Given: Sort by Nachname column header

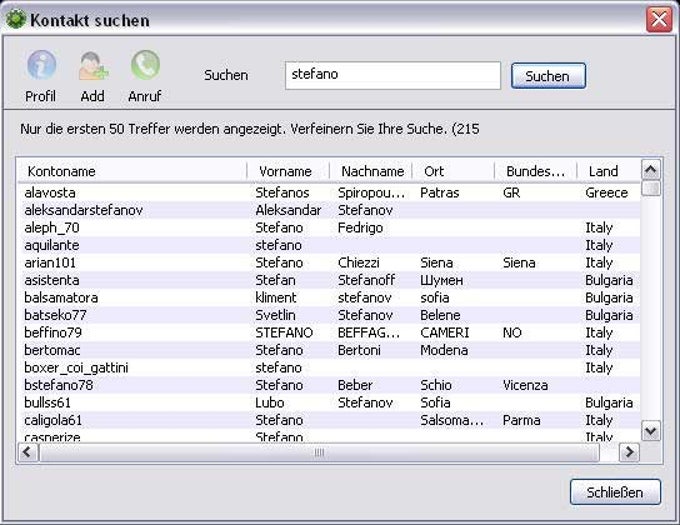Looking at the screenshot, I should coord(371,171).
